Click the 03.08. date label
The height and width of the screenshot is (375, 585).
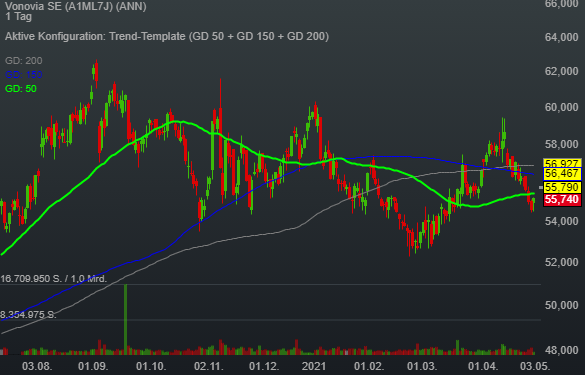click(x=37, y=366)
